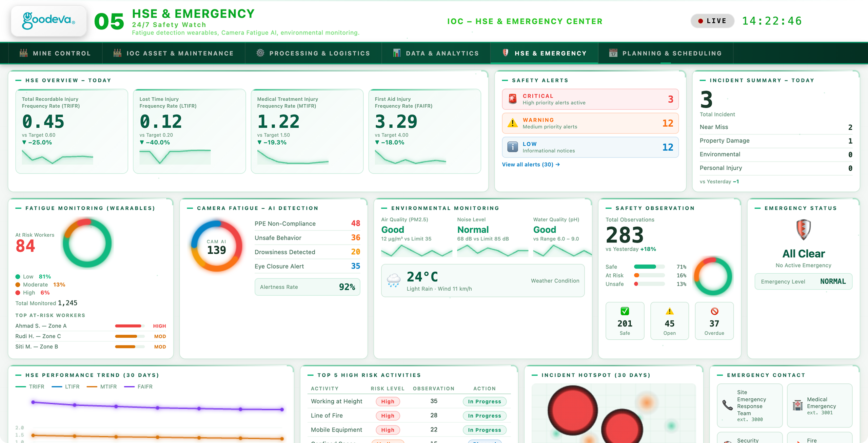This screenshot has height=443, width=868.
Task: Click Siti M. — Zone B worker row
Action: [x=91, y=346]
